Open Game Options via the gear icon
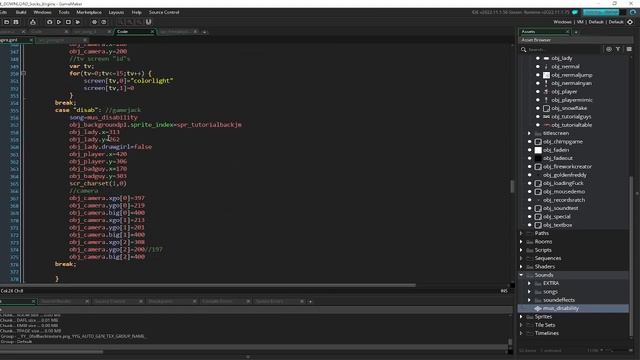This screenshot has height=360, width=640. tap(94, 22)
